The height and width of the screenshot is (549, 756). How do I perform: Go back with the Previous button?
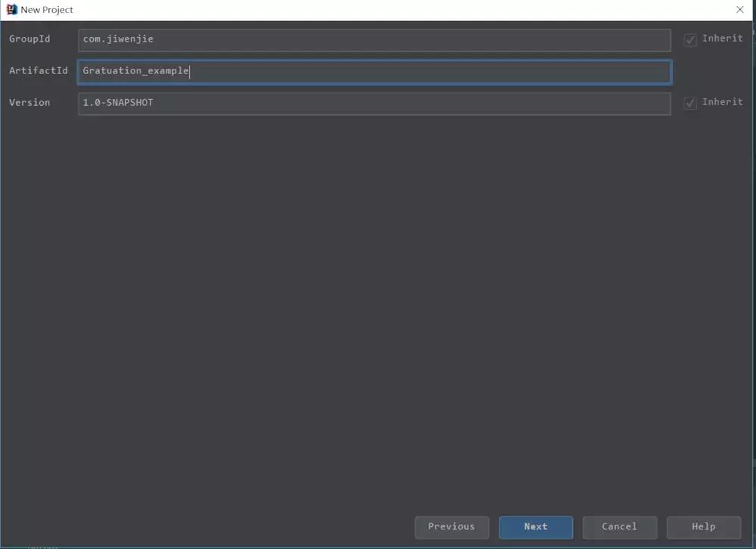click(x=452, y=527)
